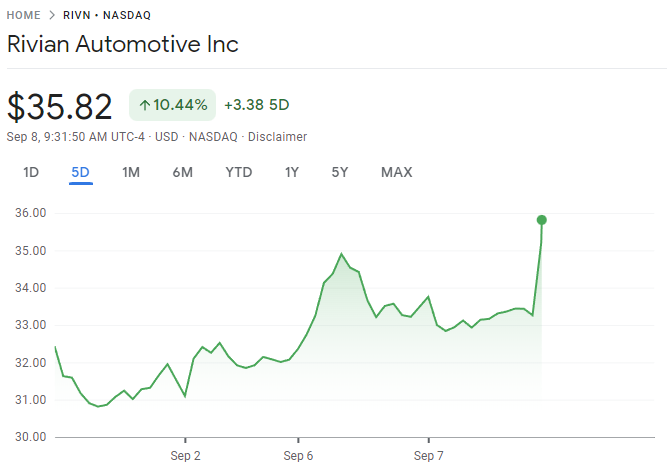
Task: Click the green up-arrow gain icon
Action: point(144,105)
